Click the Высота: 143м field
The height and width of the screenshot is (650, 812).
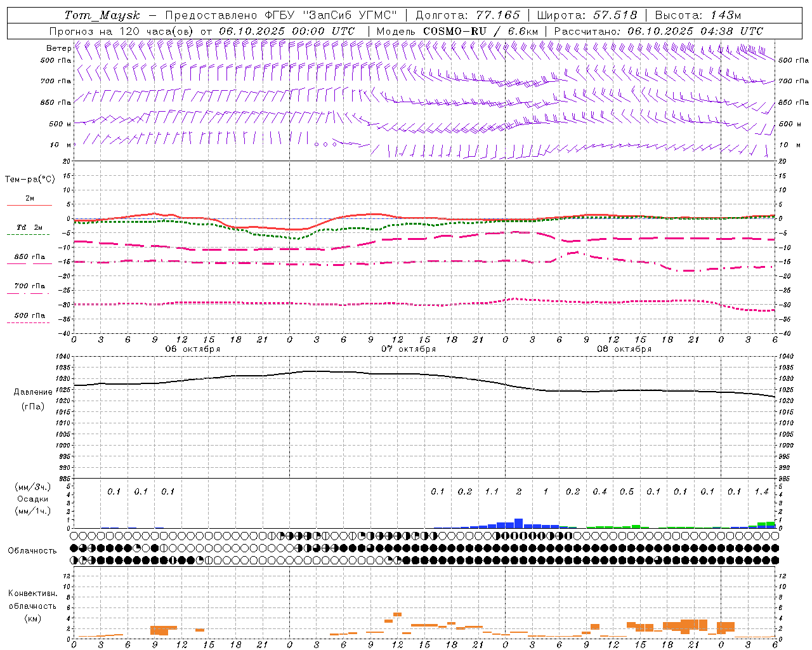pos(698,15)
